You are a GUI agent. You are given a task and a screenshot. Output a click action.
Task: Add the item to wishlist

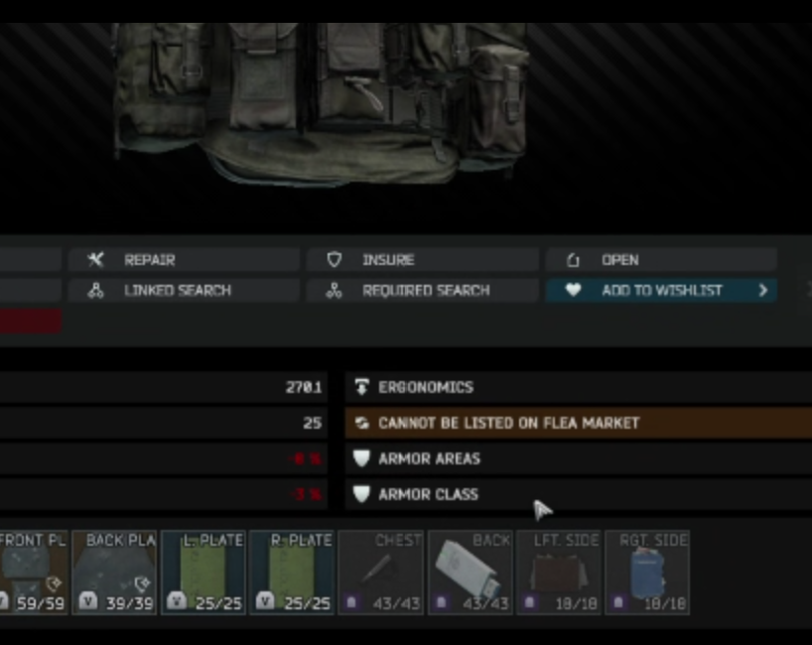pyautogui.click(x=661, y=291)
